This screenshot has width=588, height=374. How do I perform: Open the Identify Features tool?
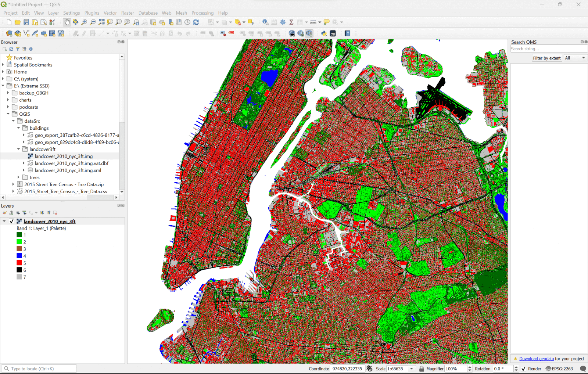[265, 22]
